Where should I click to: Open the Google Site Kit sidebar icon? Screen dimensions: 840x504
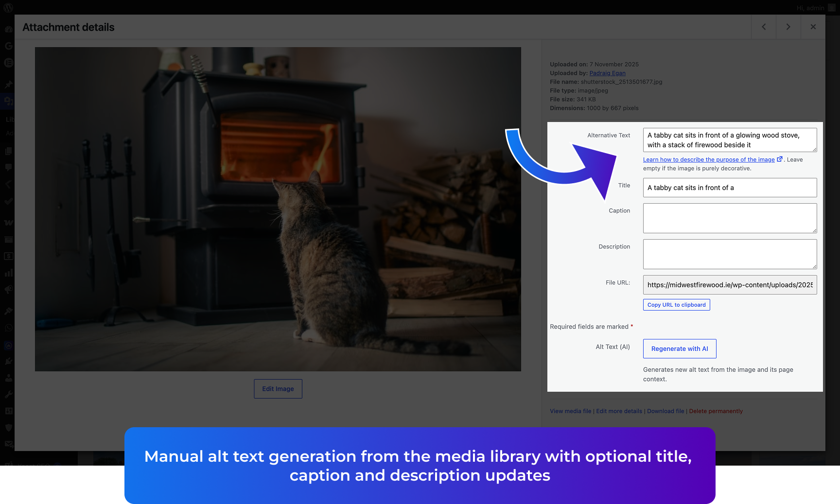[8, 46]
